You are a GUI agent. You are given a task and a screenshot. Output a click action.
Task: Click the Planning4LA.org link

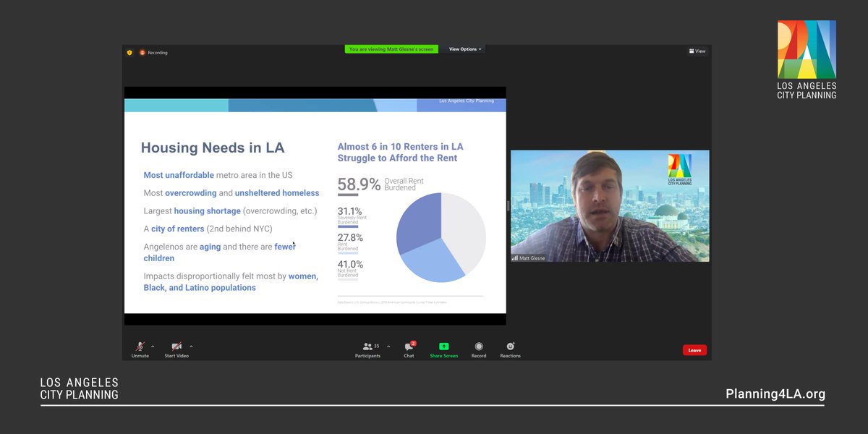coord(775,394)
